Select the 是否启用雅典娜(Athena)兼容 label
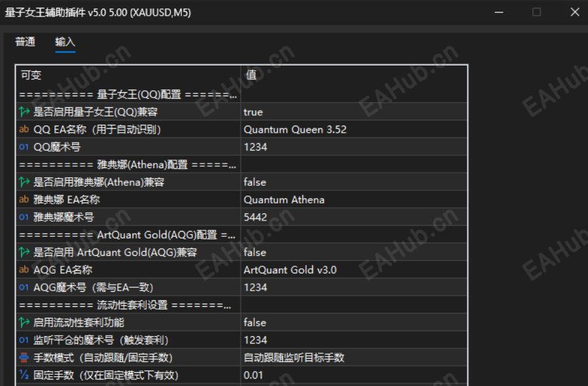Image resolution: width=588 pixels, height=386 pixels. click(x=99, y=182)
